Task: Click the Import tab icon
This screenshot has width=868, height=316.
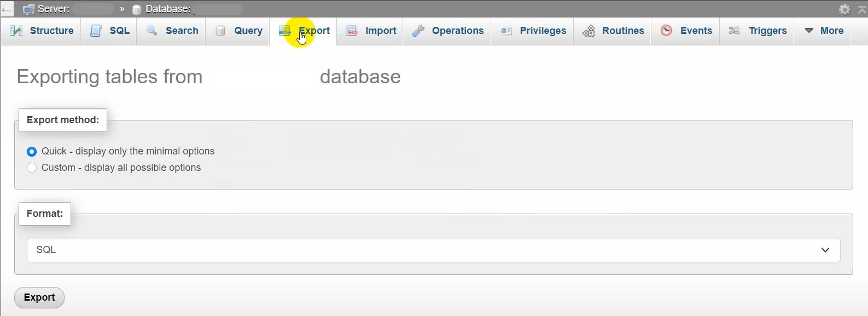Action: coord(351,31)
